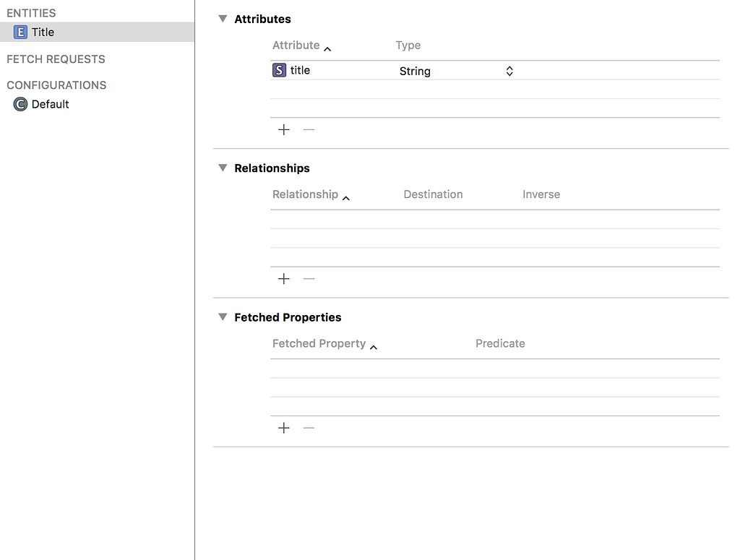The height and width of the screenshot is (560, 740).
Task: Click the ENTITIES sidebar heading
Action: coord(31,13)
